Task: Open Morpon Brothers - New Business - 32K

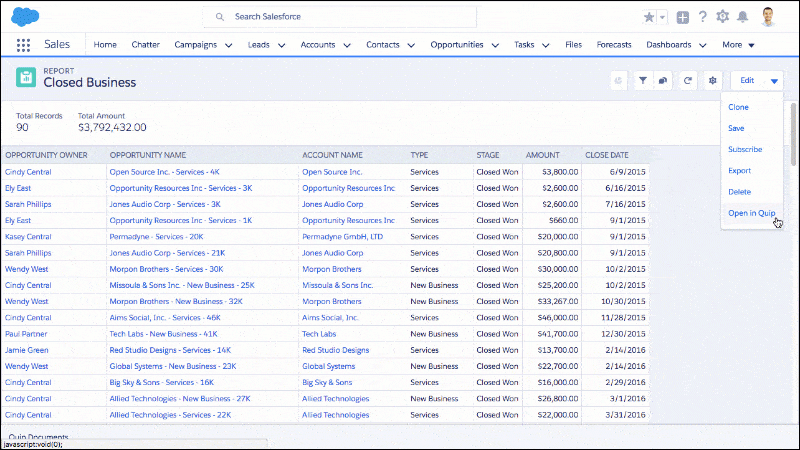Action: (176, 302)
